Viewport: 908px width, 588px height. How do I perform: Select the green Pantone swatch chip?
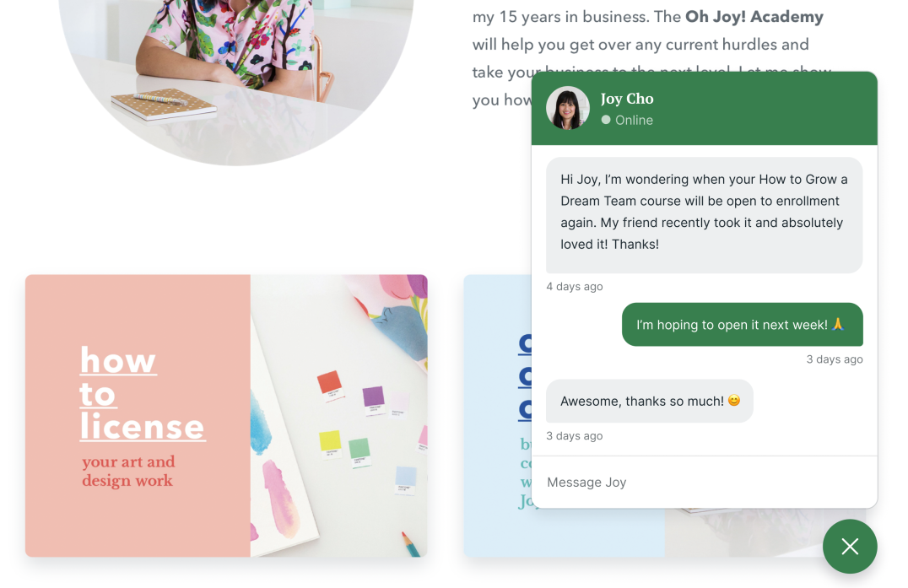click(x=359, y=452)
